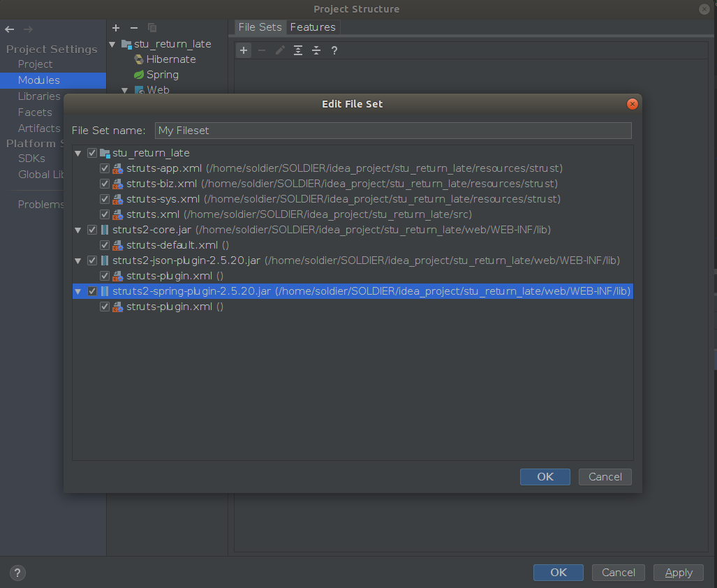Collapse the Web facet node
This screenshot has height=588, width=717.
pos(125,91)
